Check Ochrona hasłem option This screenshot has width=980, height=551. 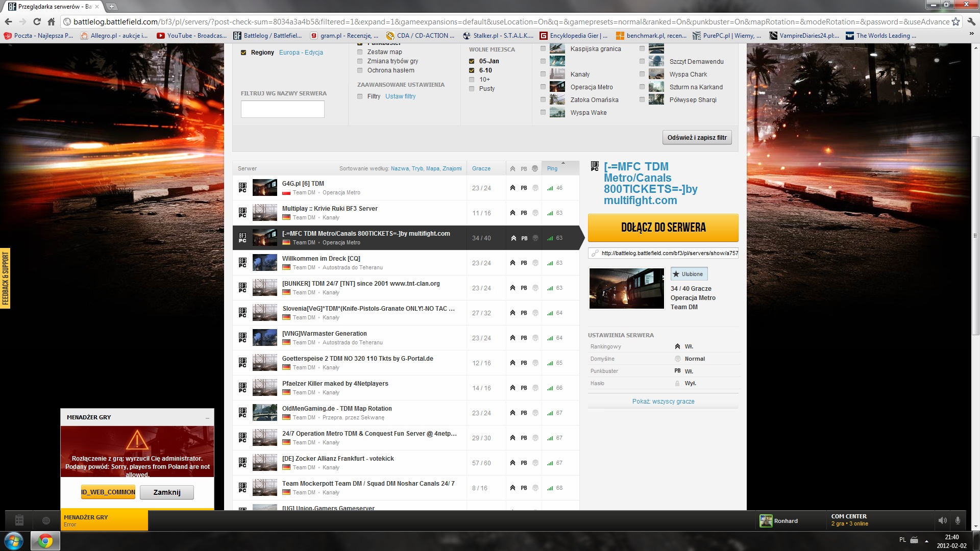coord(360,70)
